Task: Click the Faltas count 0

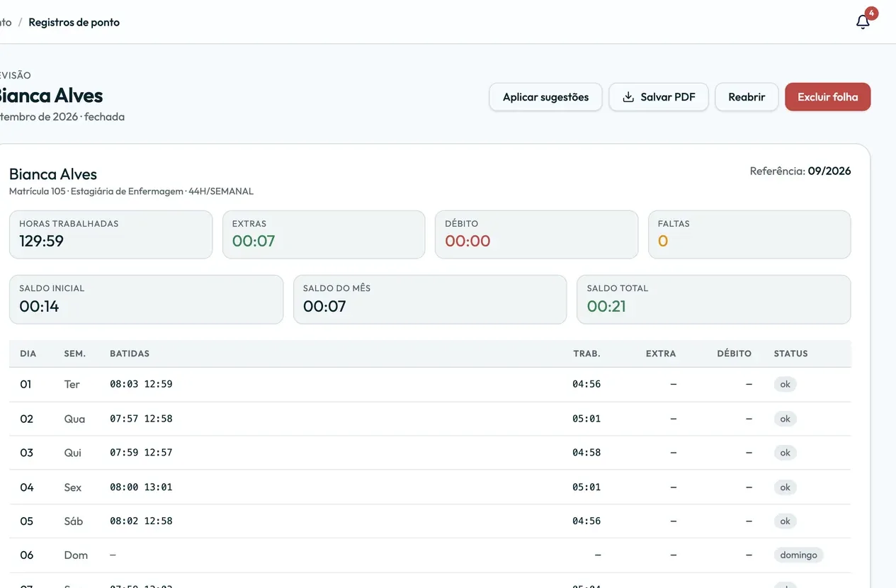Action: [x=663, y=241]
